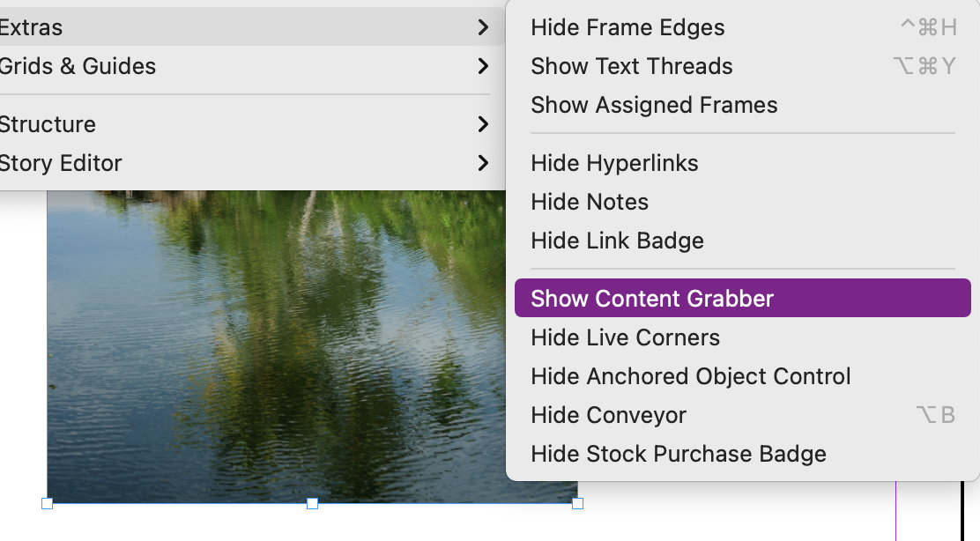Choose Hide Anchored Object Control

pos(690,376)
